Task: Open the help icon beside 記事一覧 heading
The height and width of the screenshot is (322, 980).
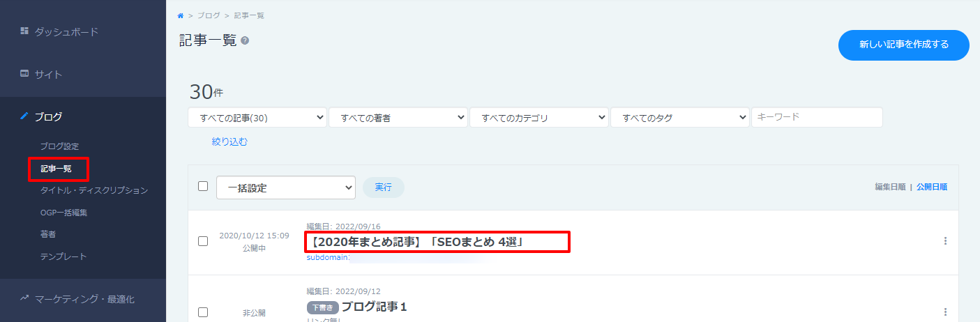Action: pyautogui.click(x=245, y=41)
